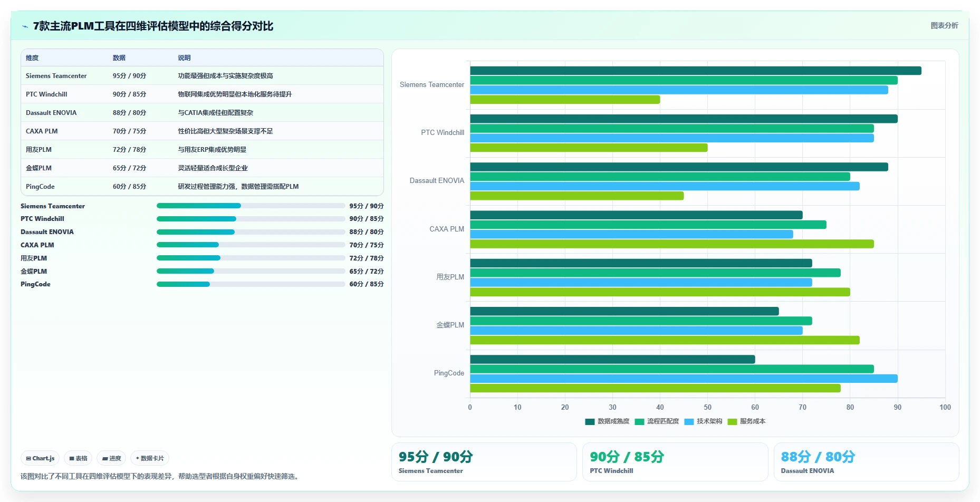Viewport: 980px width, 502px height.
Task: Select the table cell 与用友ERP集成优势明显
Action: pyautogui.click(x=212, y=150)
